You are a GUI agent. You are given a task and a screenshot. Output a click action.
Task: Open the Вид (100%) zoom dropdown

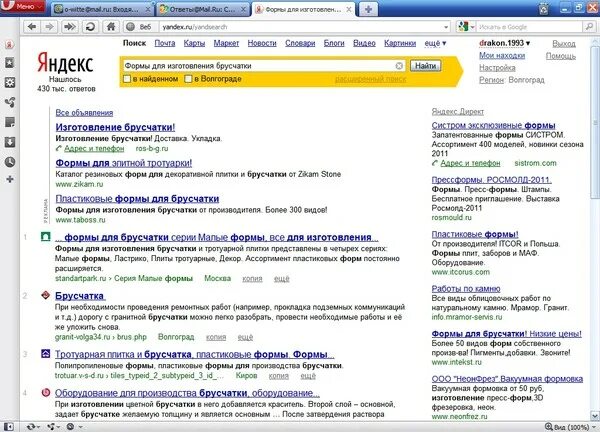pos(571,427)
